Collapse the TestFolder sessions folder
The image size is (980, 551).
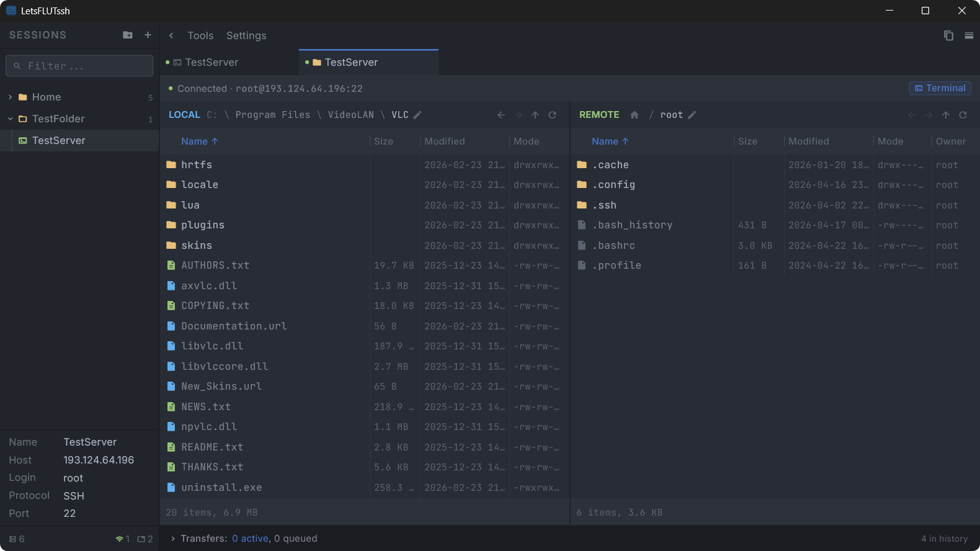click(x=10, y=119)
